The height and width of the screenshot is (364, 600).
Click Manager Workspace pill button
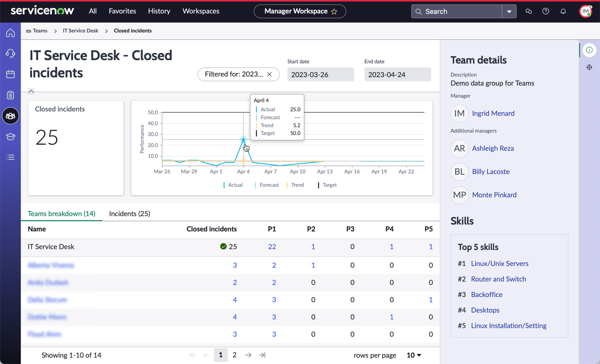click(x=300, y=12)
